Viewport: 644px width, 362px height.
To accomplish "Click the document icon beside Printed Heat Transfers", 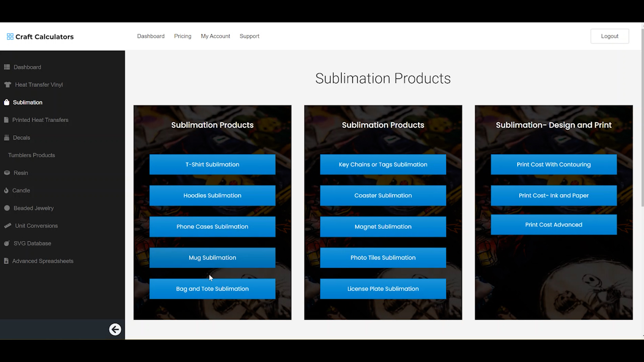I will coord(6,120).
